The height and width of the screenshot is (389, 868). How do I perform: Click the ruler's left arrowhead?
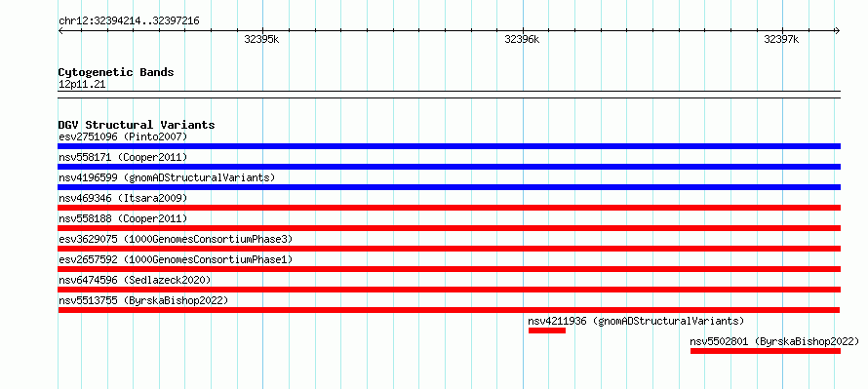pyautogui.click(x=60, y=31)
